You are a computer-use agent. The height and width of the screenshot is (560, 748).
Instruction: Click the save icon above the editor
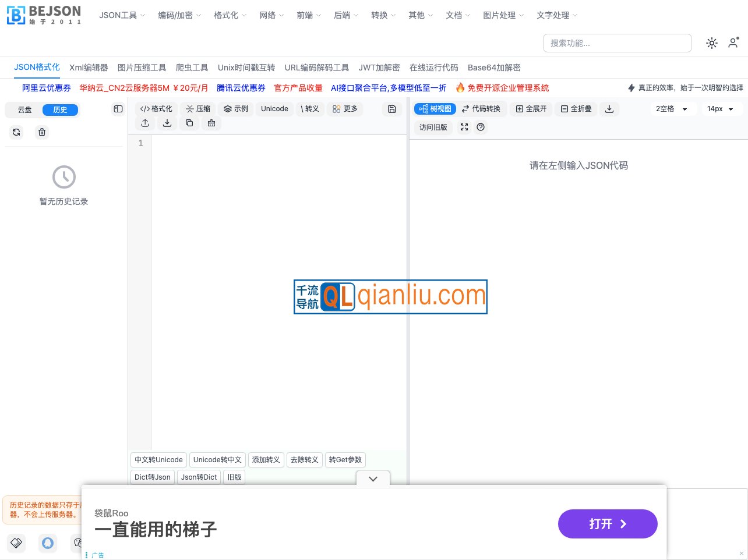[x=391, y=109]
